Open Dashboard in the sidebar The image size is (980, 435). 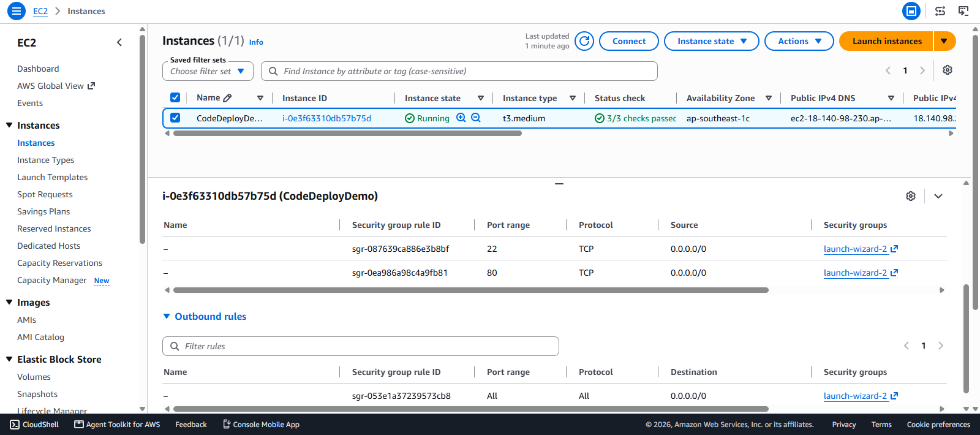(38, 69)
